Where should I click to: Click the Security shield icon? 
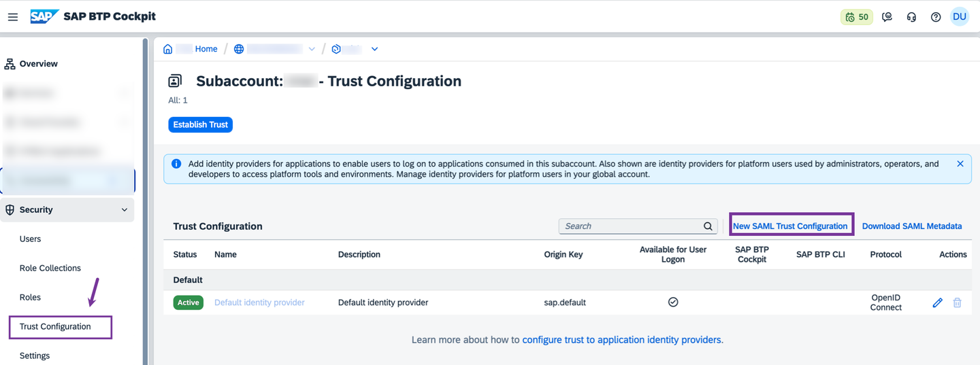coord(10,210)
